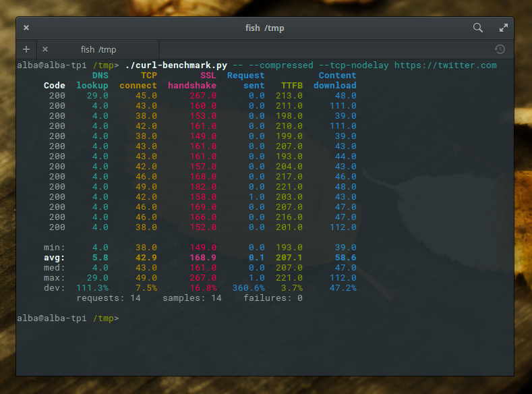Click the Request sent value '1.0' in data rows
532x394 pixels.
pos(256,197)
